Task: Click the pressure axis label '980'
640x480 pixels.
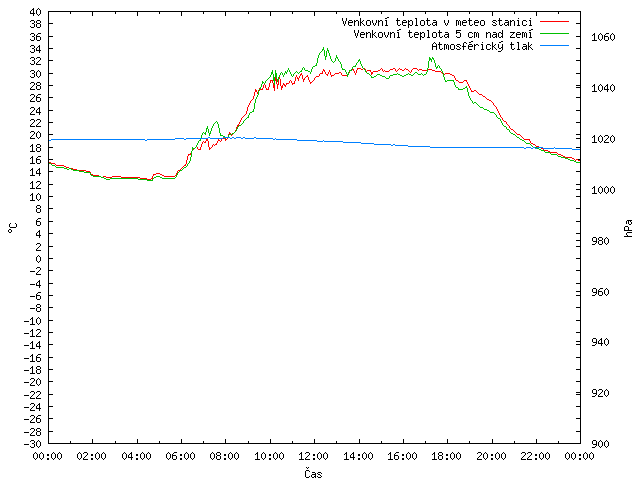Action: (600, 241)
